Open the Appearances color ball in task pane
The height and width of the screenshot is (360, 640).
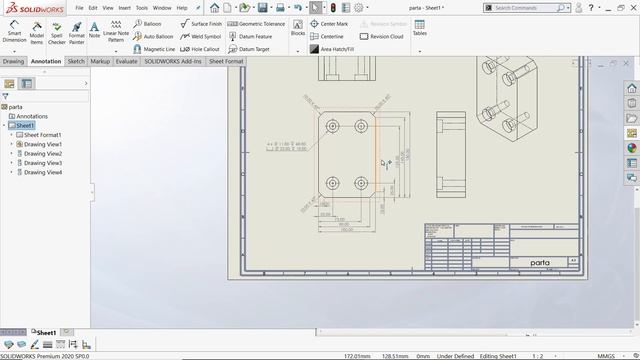click(x=632, y=148)
